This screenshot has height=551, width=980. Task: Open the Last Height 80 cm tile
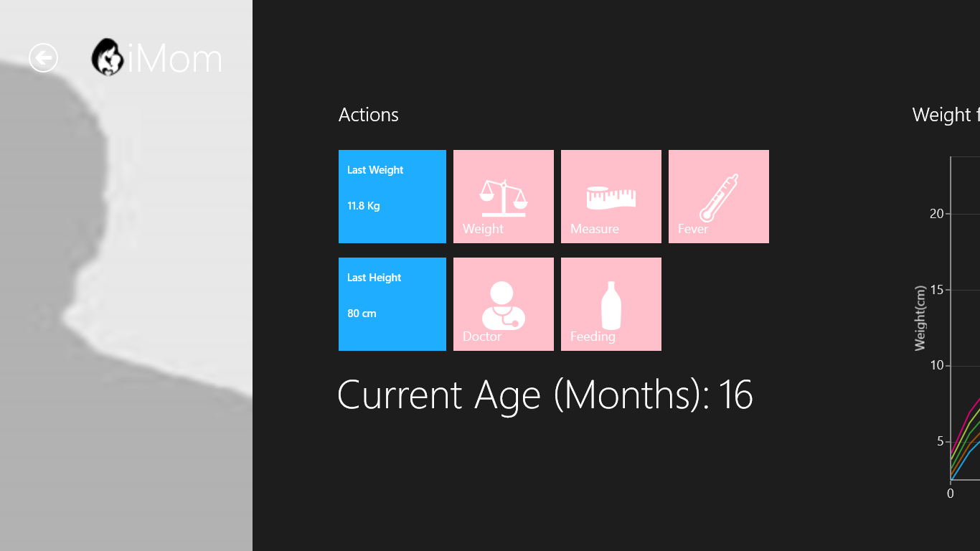392,303
